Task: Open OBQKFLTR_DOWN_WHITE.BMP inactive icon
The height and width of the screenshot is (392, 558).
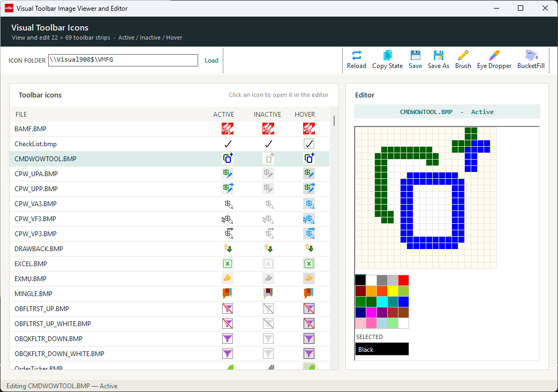Action: (268, 353)
